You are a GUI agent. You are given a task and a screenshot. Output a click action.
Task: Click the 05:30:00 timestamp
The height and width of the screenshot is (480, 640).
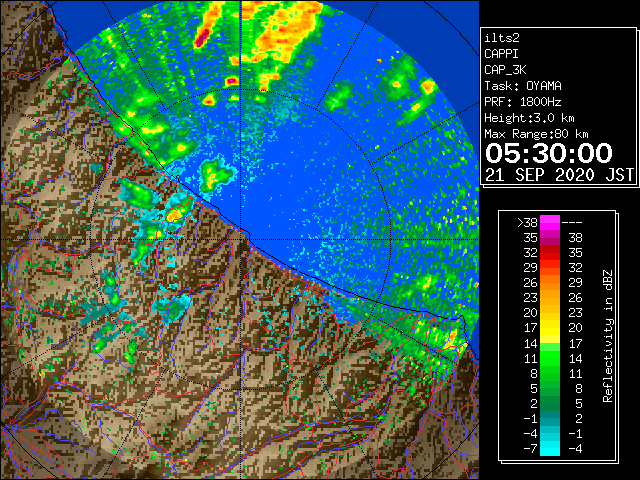pyautogui.click(x=549, y=153)
